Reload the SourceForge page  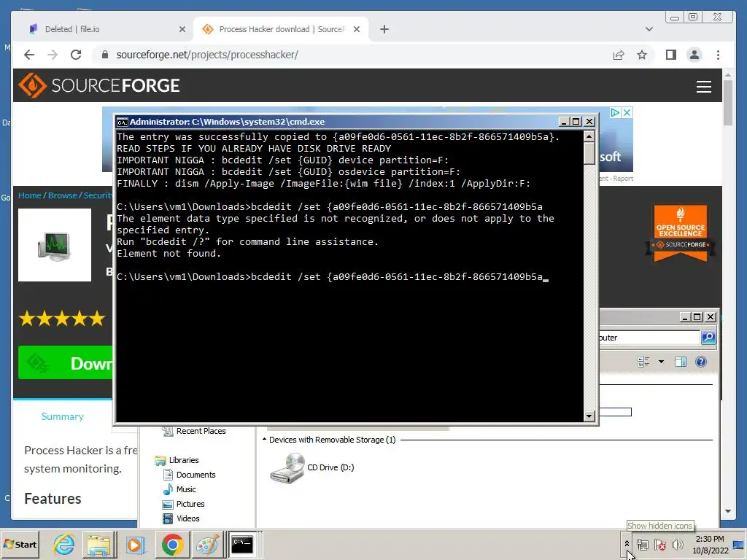tap(76, 55)
